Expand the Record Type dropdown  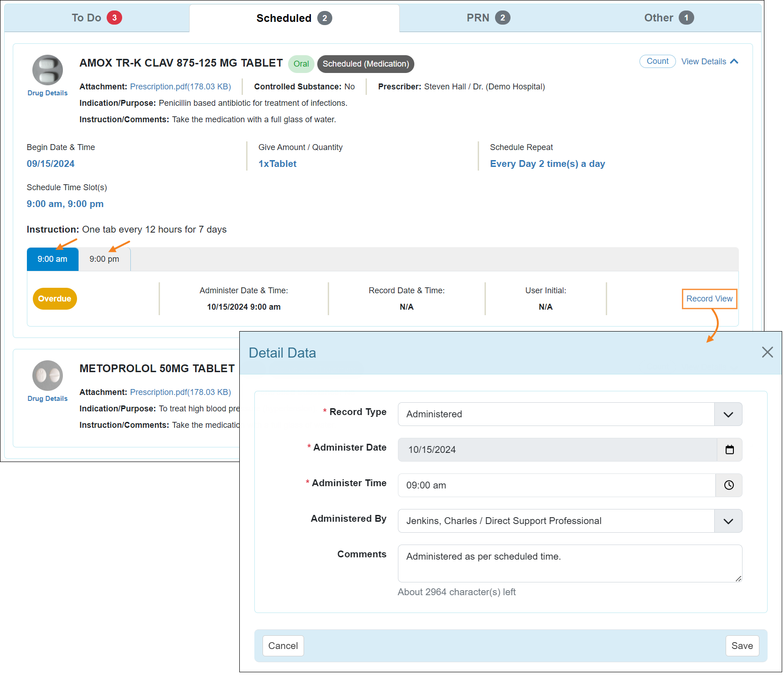pyautogui.click(x=728, y=414)
